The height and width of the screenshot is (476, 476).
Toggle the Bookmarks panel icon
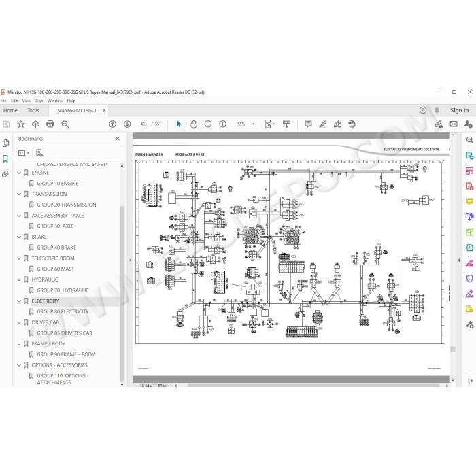point(5,158)
